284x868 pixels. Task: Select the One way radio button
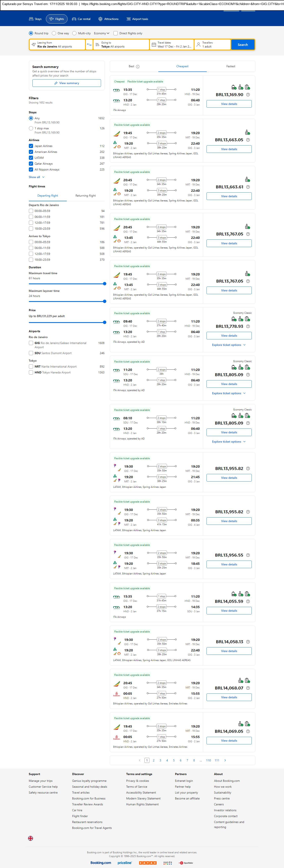tap(55, 33)
